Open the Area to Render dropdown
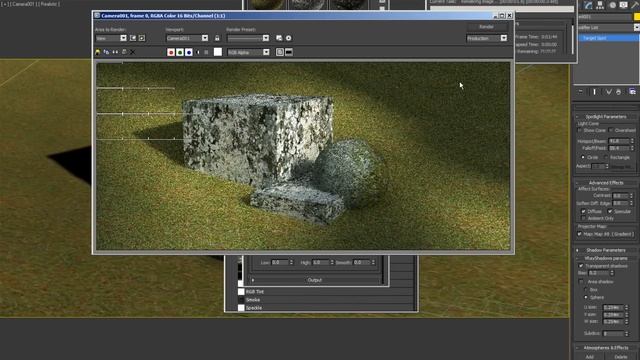Viewport: 640px width, 360px height. (111, 38)
